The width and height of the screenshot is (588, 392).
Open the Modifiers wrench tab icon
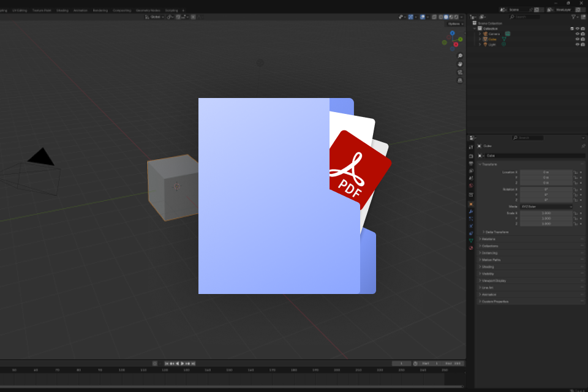click(x=471, y=211)
